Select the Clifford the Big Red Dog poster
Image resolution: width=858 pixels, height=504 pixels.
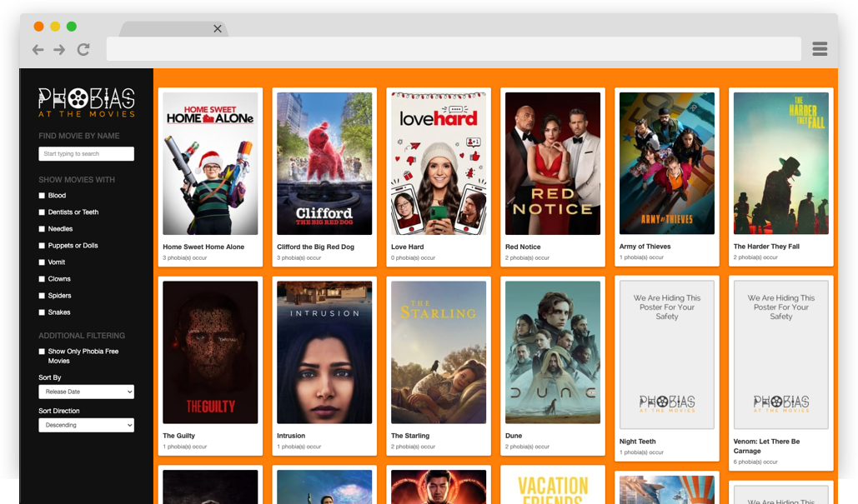pos(324,163)
